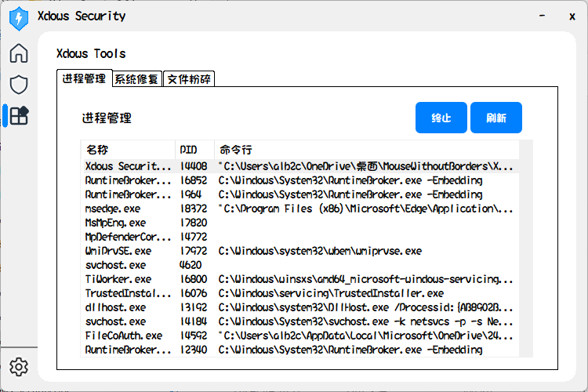Select the MsMpEng.exe process row

300,223
